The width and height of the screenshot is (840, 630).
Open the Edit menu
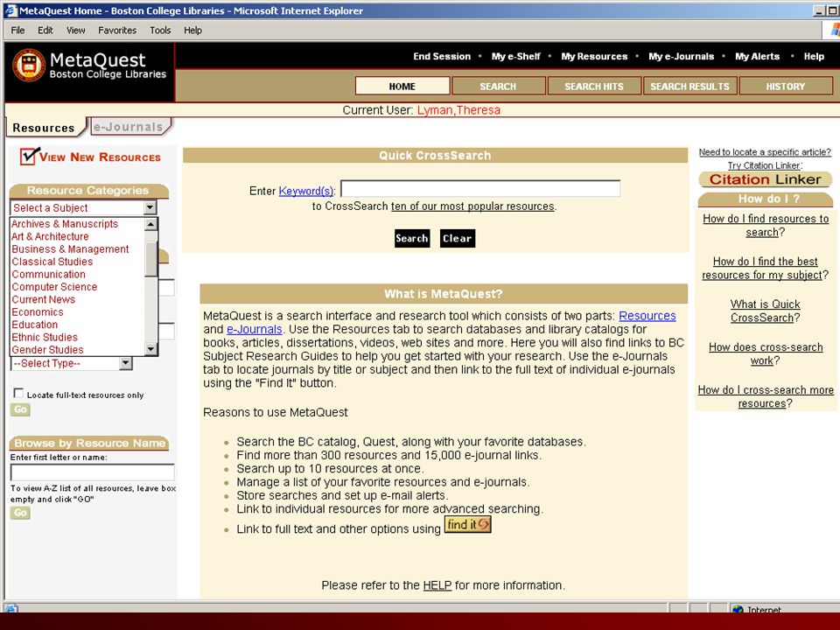point(45,30)
